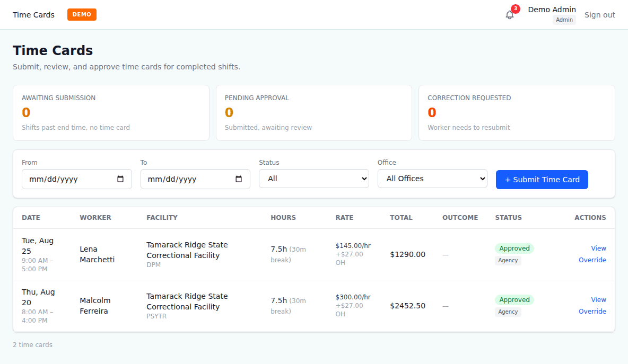Click the Submit Time Card button
Screen dimensions: 628x364
pos(542,180)
